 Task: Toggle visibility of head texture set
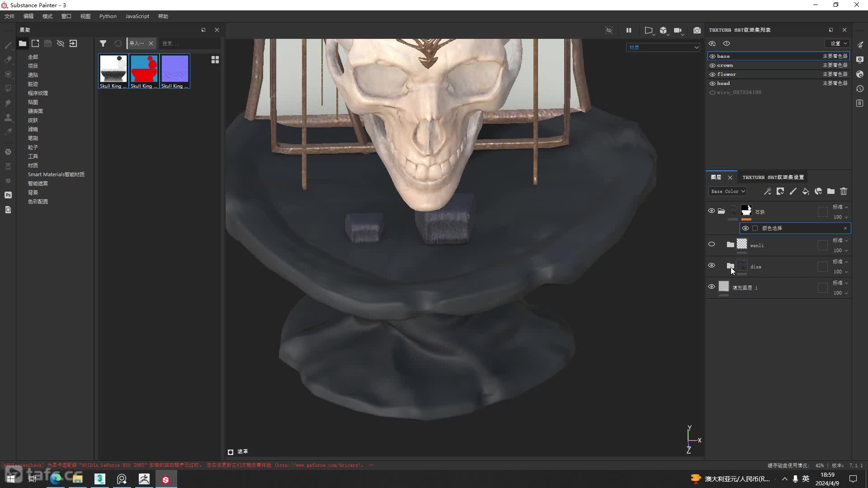(712, 84)
